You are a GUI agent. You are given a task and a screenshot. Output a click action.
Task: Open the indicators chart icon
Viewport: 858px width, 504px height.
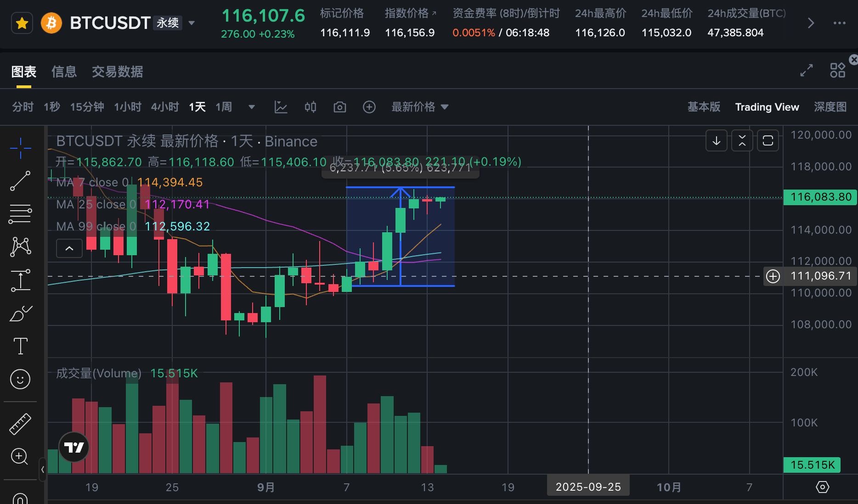point(281,107)
